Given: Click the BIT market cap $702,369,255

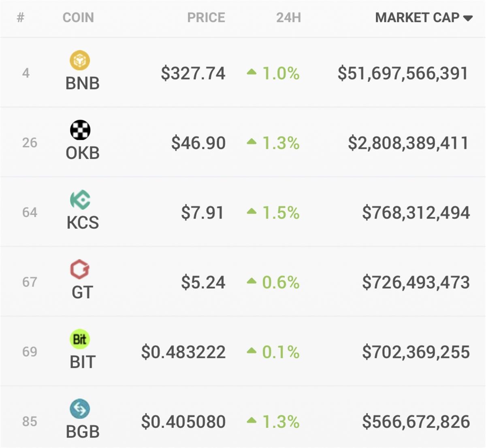Looking at the screenshot, I should coord(416,352).
